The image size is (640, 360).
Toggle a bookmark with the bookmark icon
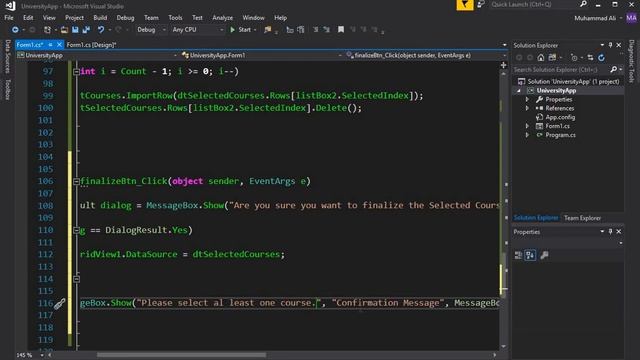click(x=341, y=30)
